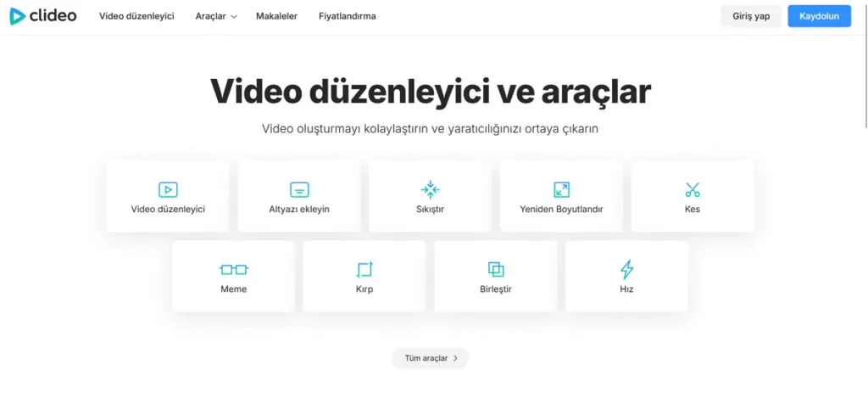This screenshot has width=868, height=415.
Task: Open the Video düzenleyici play icon
Action: click(168, 190)
